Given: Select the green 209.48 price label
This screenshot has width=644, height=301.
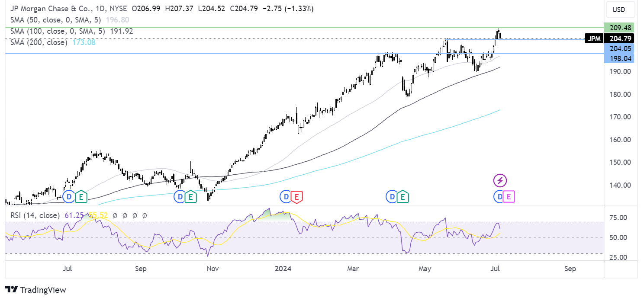Looking at the screenshot, I should click(x=619, y=27).
